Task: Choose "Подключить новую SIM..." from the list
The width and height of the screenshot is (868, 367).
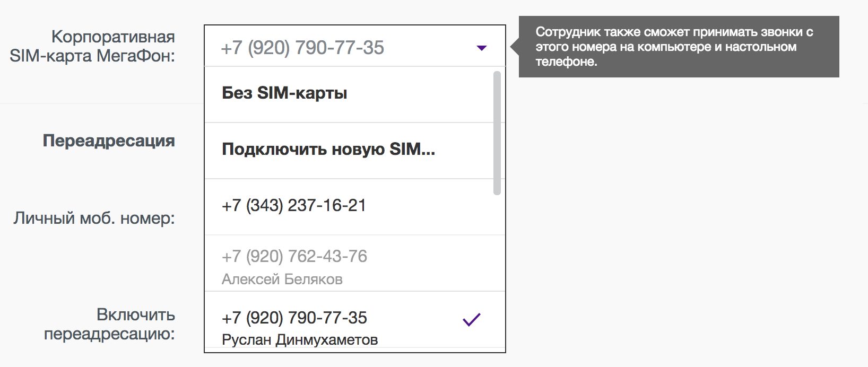Action: click(x=328, y=150)
